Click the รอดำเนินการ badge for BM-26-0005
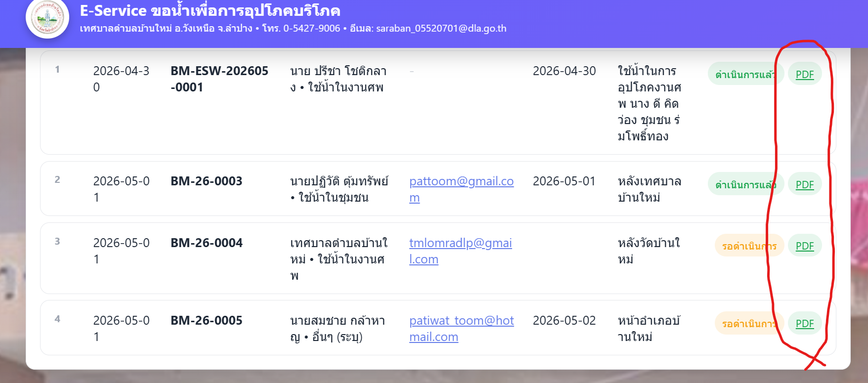 tap(749, 323)
